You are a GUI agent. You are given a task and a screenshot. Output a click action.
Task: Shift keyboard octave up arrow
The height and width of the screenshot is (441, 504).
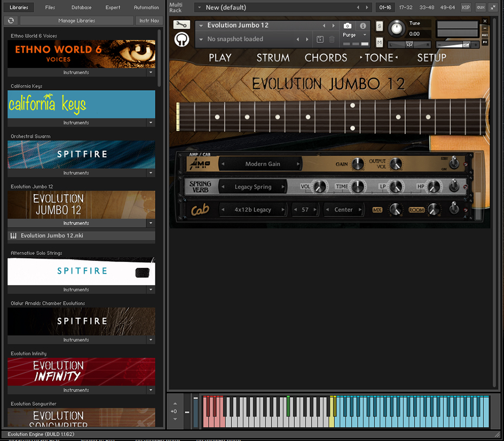[x=175, y=404]
